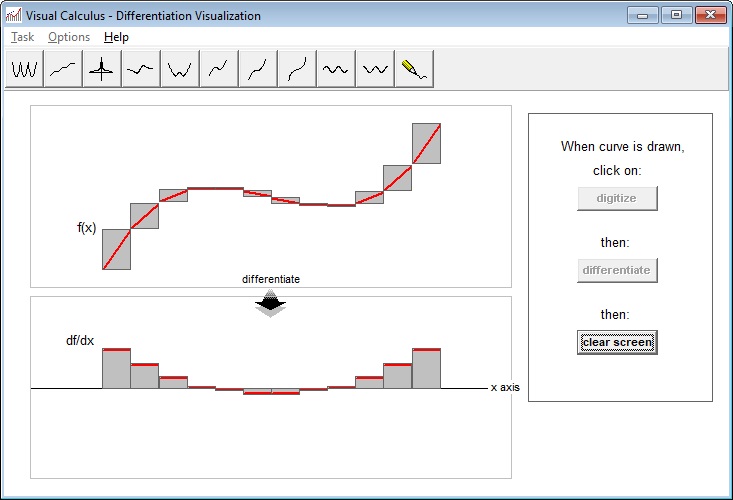This screenshot has height=500, width=733.
Task: Open the Options menu
Action: 69,37
